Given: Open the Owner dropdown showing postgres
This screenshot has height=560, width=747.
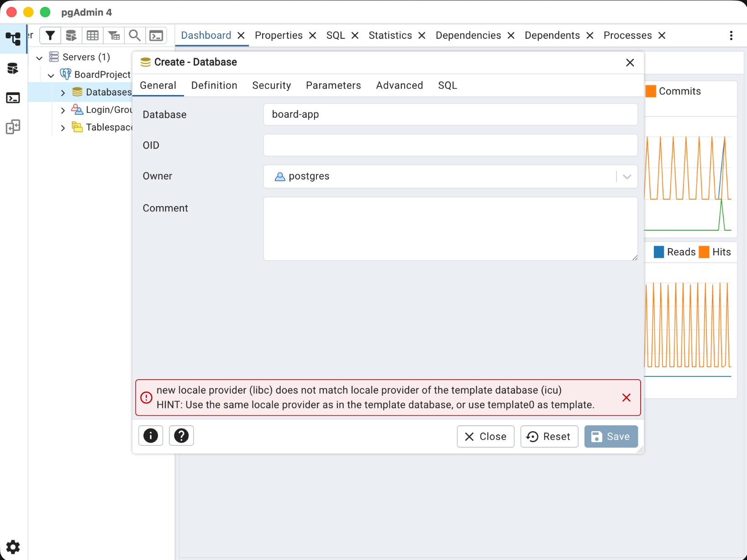Looking at the screenshot, I should 626,177.
